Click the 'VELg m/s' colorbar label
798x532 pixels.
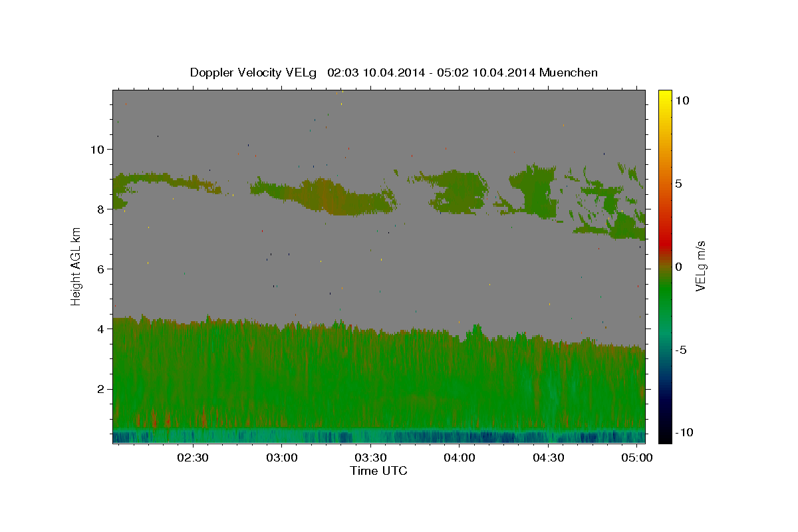(700, 266)
